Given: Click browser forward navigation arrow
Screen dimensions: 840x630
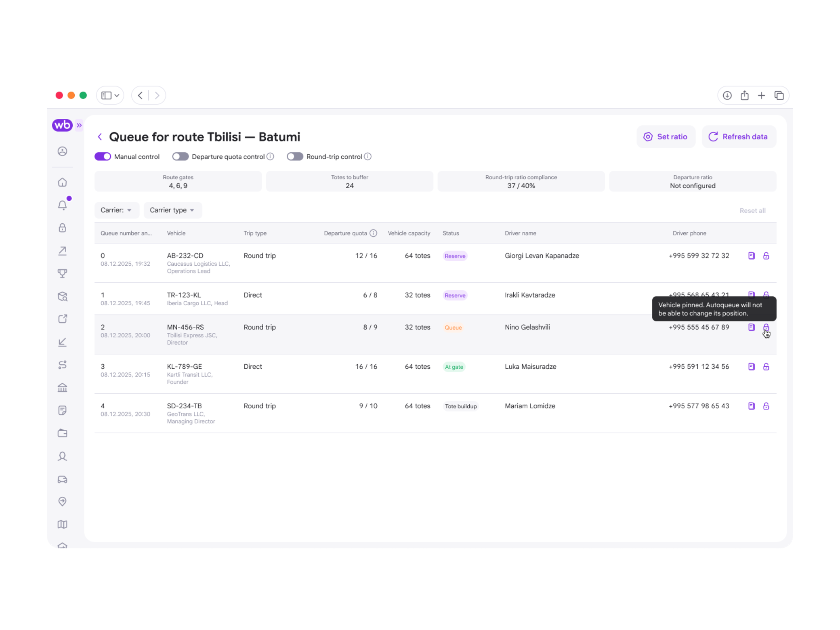Looking at the screenshot, I should [x=157, y=96].
